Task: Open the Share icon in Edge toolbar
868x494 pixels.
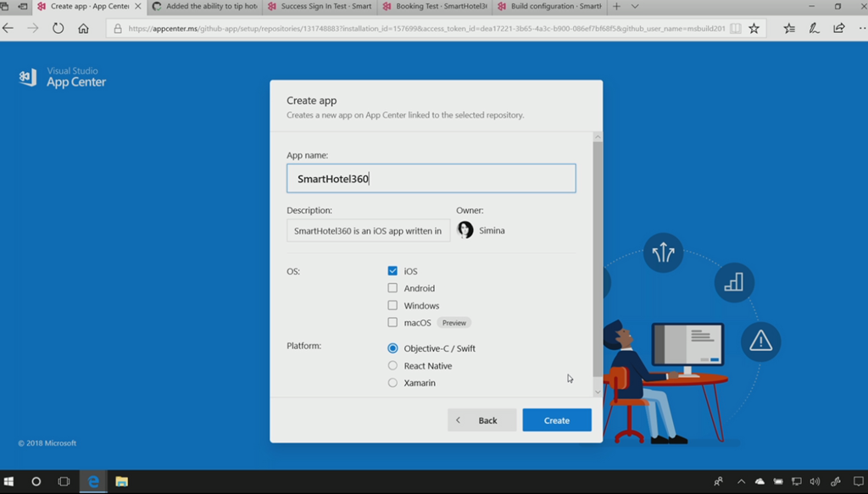Action: (x=838, y=28)
